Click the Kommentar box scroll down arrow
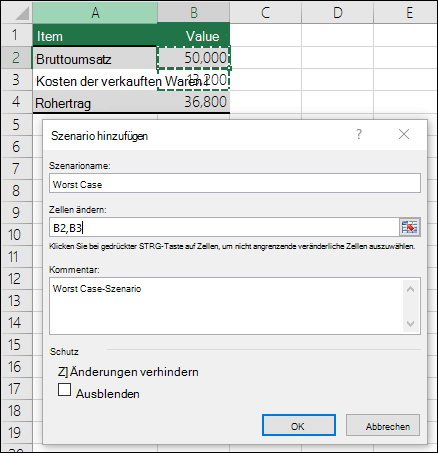 (411, 323)
